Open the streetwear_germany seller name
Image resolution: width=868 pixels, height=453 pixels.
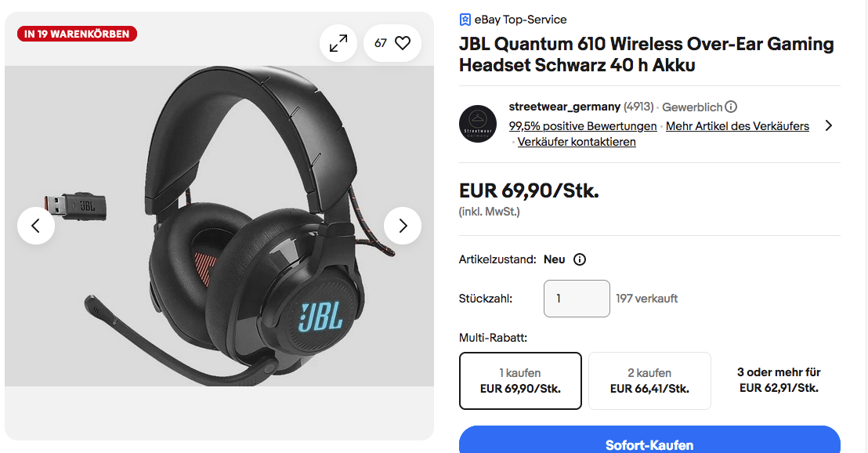tap(565, 107)
